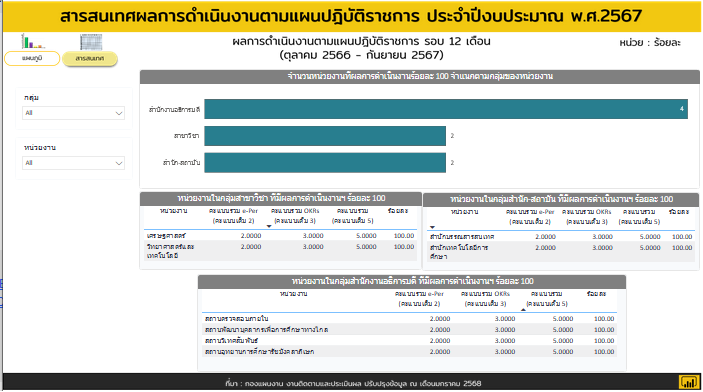The image size is (703, 392).
Task: Click the sort arrow under คะแนนรวม in สำนักงานอธิการบดี table
Action: [523, 309]
